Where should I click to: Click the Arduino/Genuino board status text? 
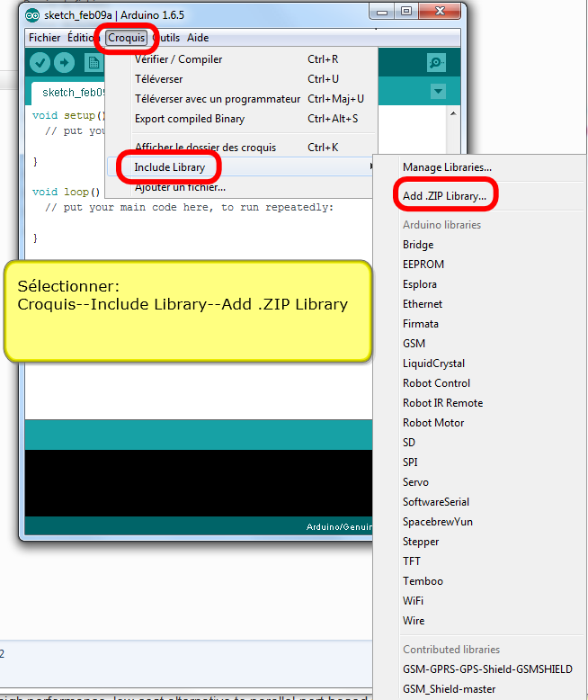[339, 526]
